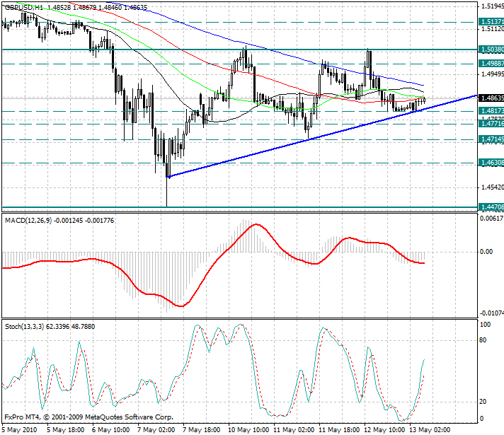Click the 13 May 02:00 time label
The image size is (504, 435).
point(430,430)
